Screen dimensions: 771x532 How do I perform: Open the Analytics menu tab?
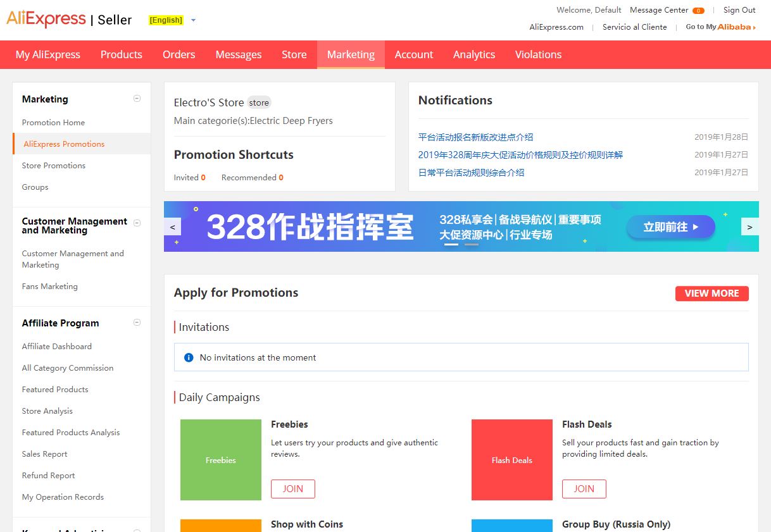click(473, 54)
